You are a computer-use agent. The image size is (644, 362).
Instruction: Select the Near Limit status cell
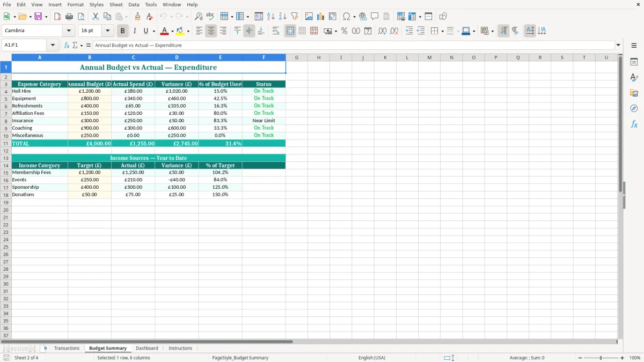(x=264, y=121)
